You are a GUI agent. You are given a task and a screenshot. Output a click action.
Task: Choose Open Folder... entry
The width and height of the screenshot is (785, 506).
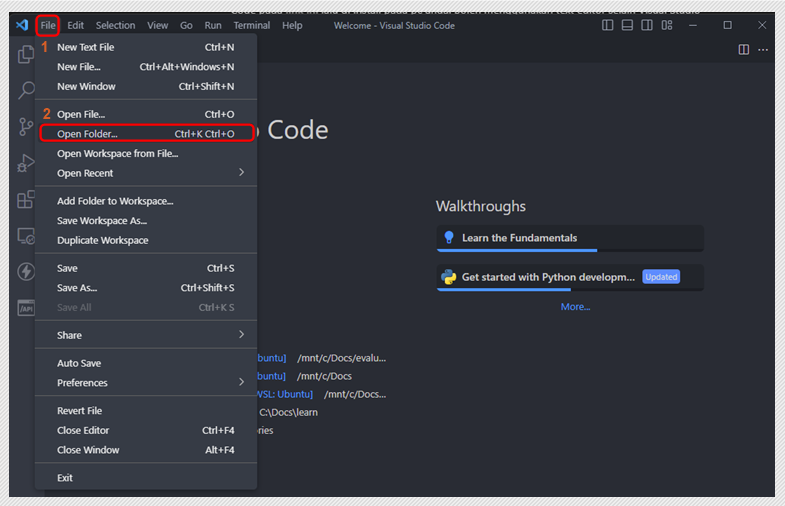[x=146, y=134]
